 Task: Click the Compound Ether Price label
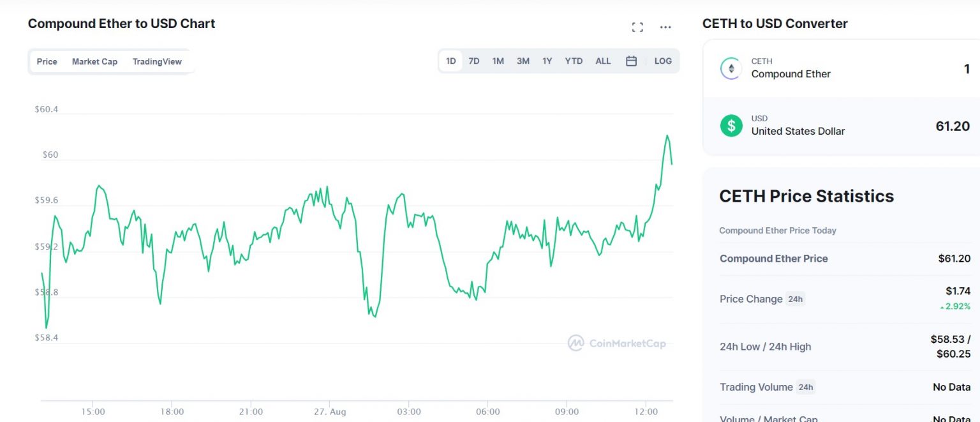pyautogui.click(x=774, y=259)
